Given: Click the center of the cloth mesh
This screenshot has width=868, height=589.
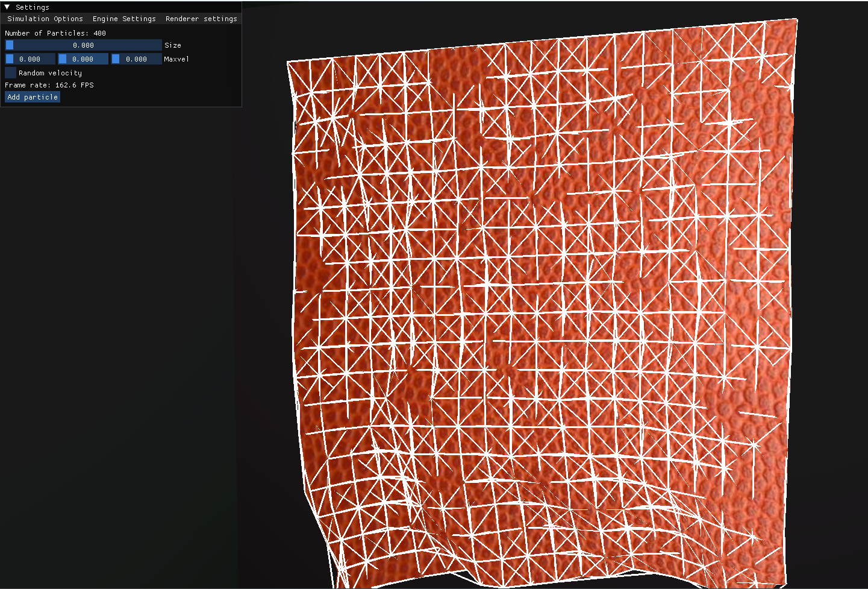Looking at the screenshot, I should 542,301.
